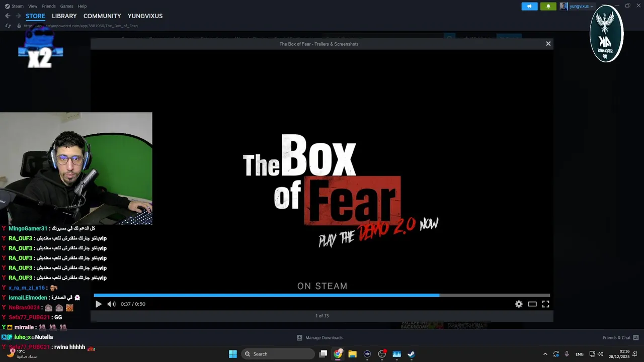Open the View menu
Screen dimensions: 644x362
[x=33, y=6]
